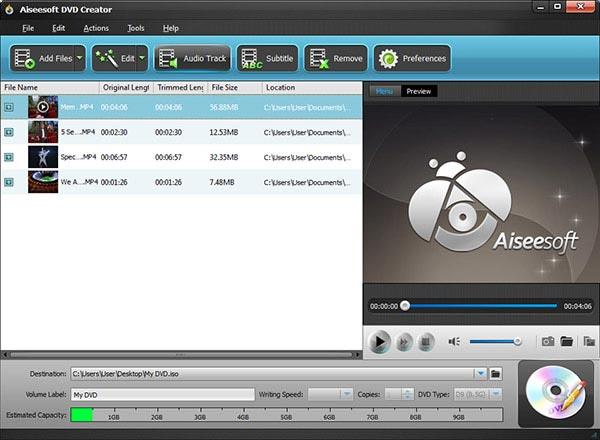Viewport: 600px width, 440px height.
Task: Click the Original Length column header
Action: (x=126, y=88)
